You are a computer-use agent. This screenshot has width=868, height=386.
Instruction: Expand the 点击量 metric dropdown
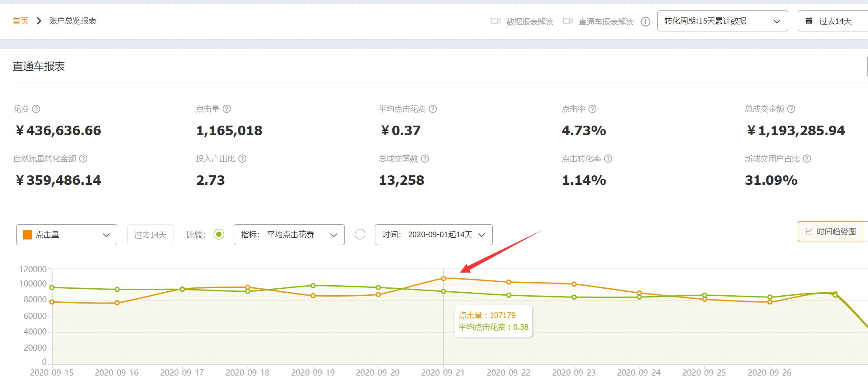tap(67, 235)
